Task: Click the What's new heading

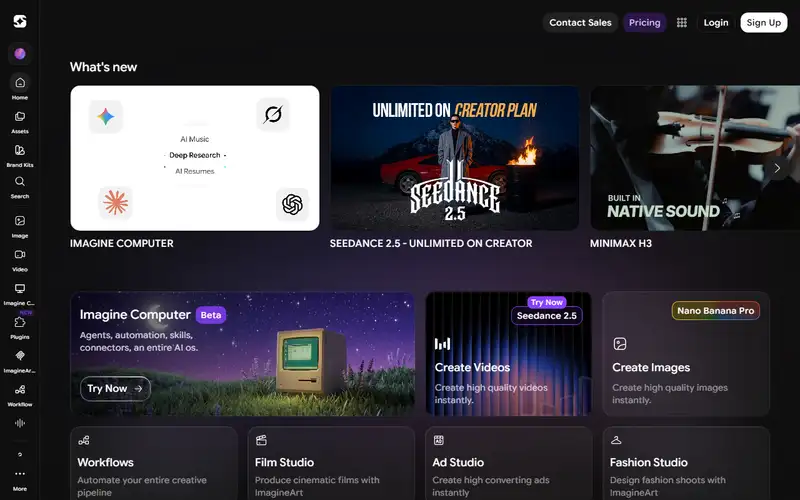Action: (x=104, y=67)
